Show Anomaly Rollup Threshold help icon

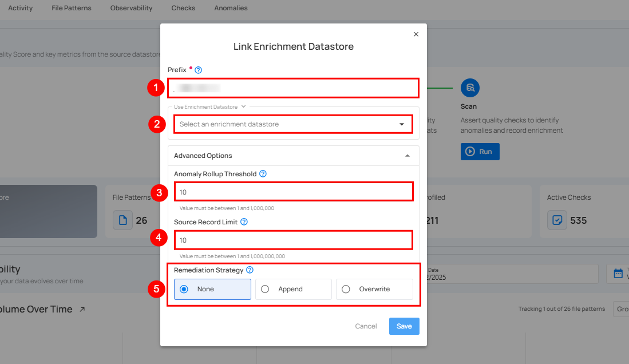[x=263, y=174]
